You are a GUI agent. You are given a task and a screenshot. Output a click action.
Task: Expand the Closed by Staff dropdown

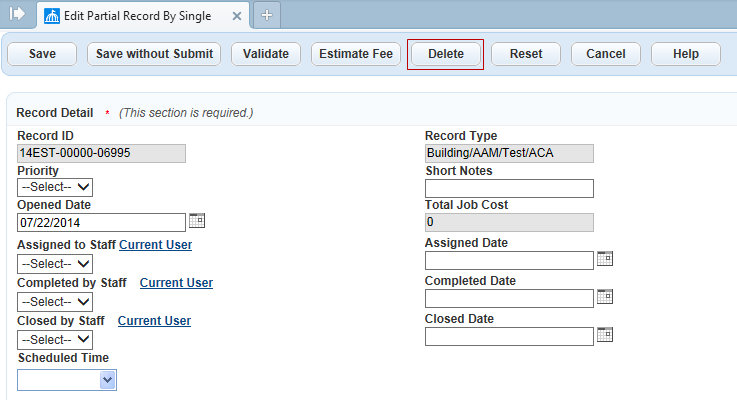tap(55, 340)
